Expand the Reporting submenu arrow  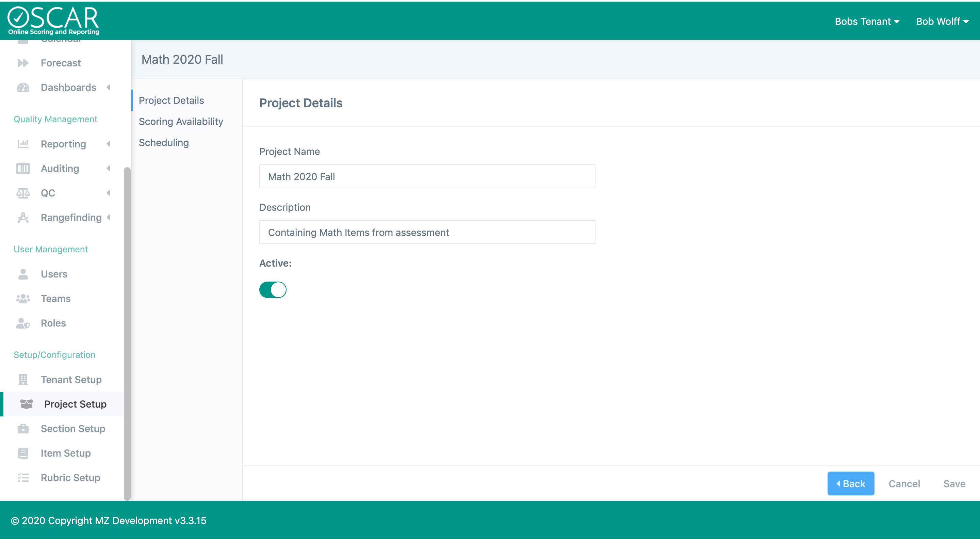click(109, 144)
